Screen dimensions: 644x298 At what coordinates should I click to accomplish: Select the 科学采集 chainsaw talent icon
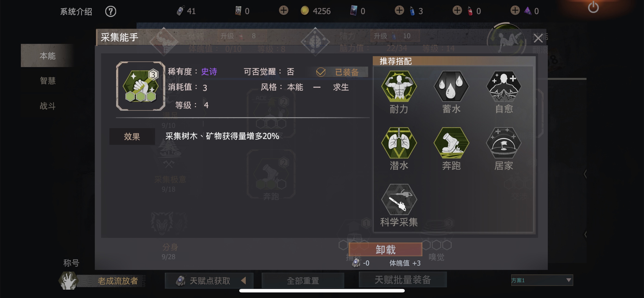(399, 199)
